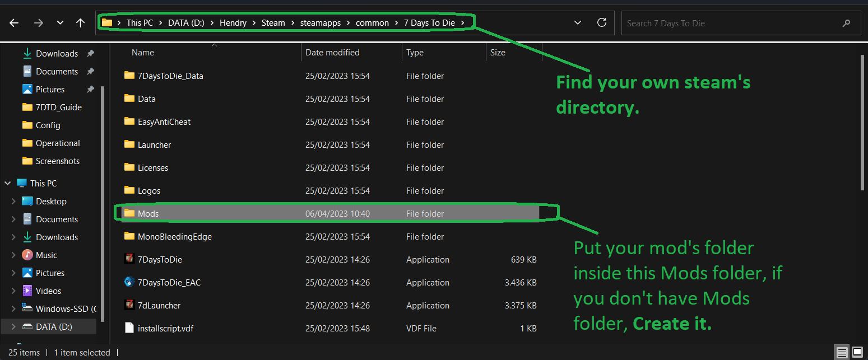Click Mods date 06/04/2023 10:40
Image resolution: width=868 pixels, height=360 pixels.
point(337,214)
